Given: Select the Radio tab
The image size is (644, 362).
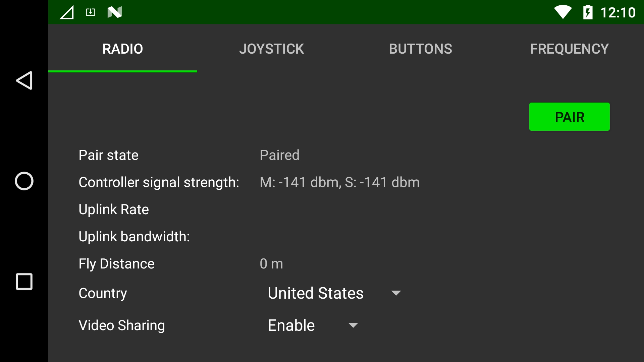Looking at the screenshot, I should click(123, 49).
